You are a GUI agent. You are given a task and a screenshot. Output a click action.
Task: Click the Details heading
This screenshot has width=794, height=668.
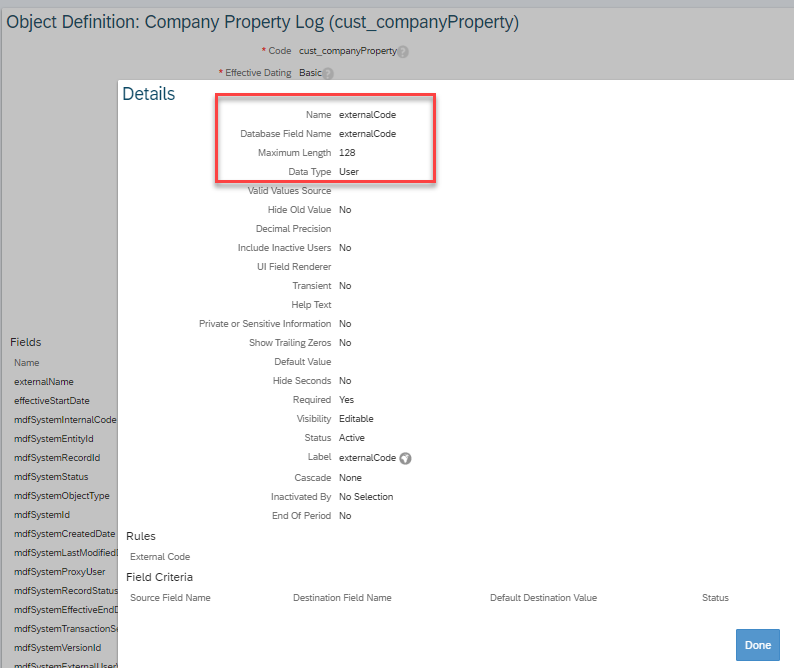(x=148, y=94)
